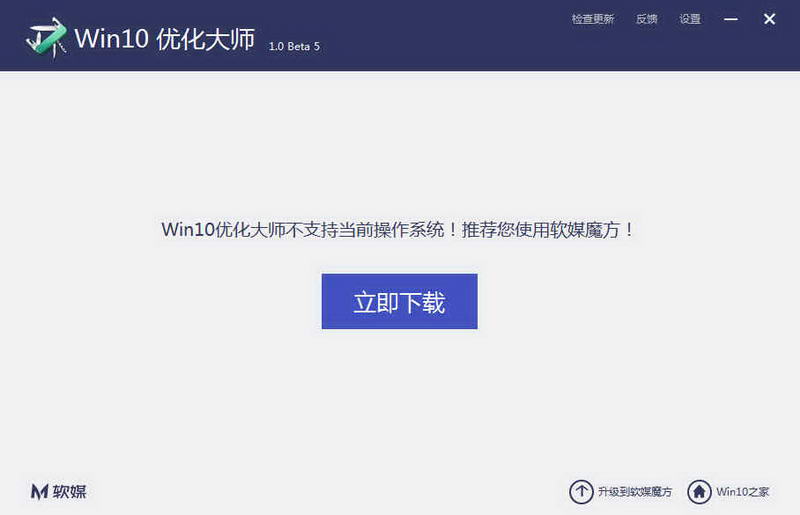Screen dimensions: 800x515
Task: Click the 立即下载 download button
Action: coord(399,301)
